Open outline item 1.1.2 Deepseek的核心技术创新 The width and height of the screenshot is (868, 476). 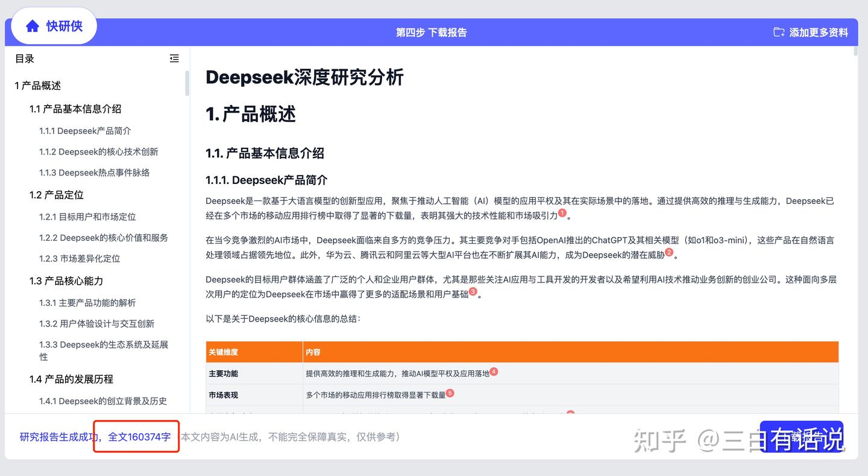coord(99,152)
